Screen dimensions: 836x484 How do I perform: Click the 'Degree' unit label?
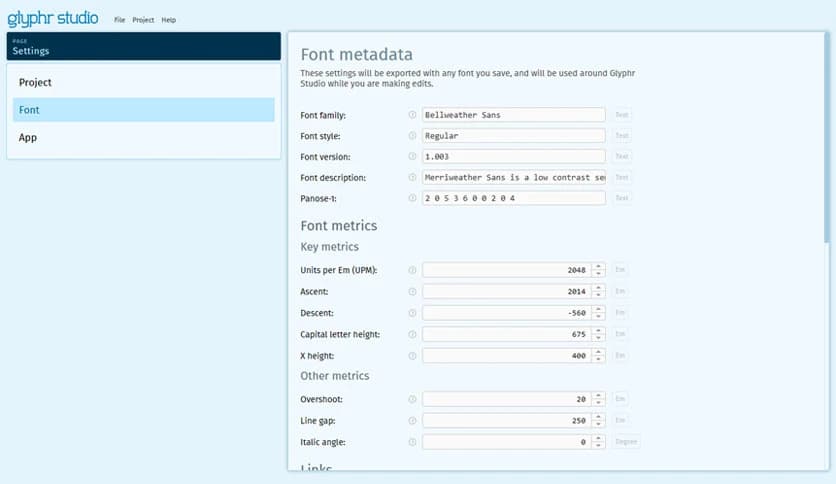[626, 442]
